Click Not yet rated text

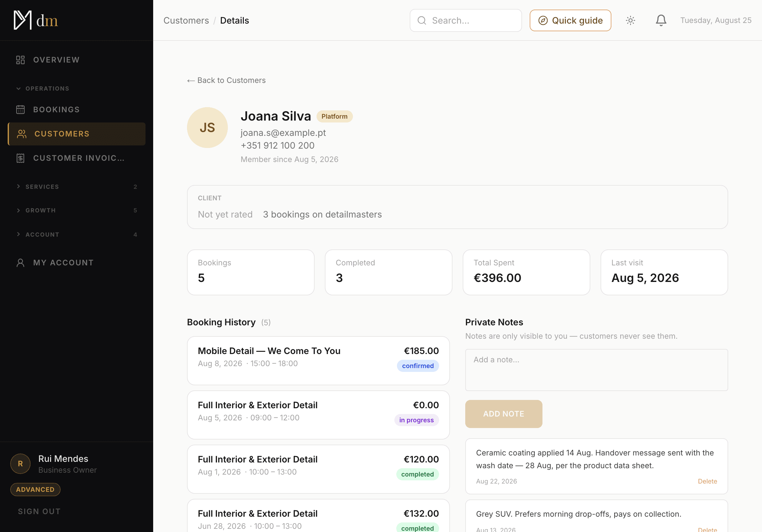pyautogui.click(x=225, y=215)
